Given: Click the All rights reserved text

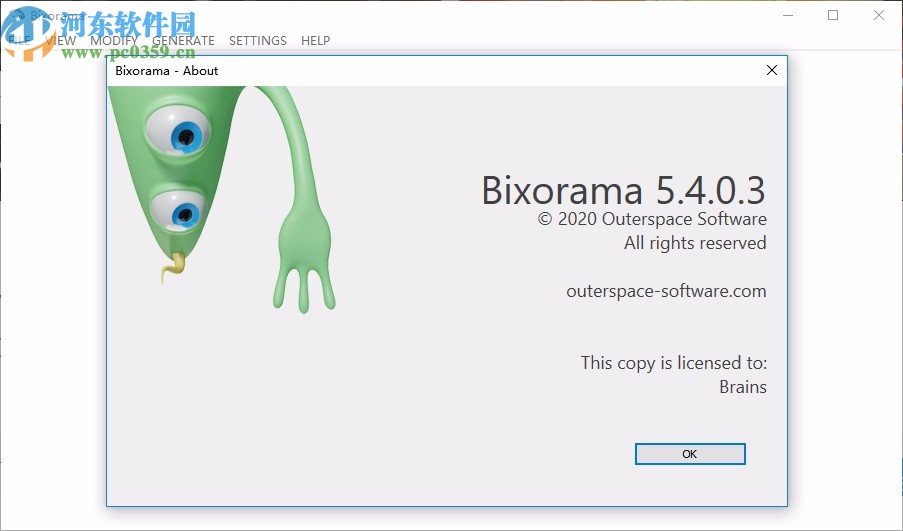Looking at the screenshot, I should click(695, 243).
